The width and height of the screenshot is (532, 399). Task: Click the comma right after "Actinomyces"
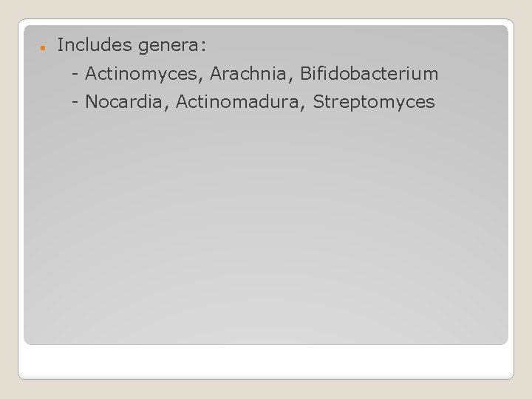pyautogui.click(x=201, y=81)
